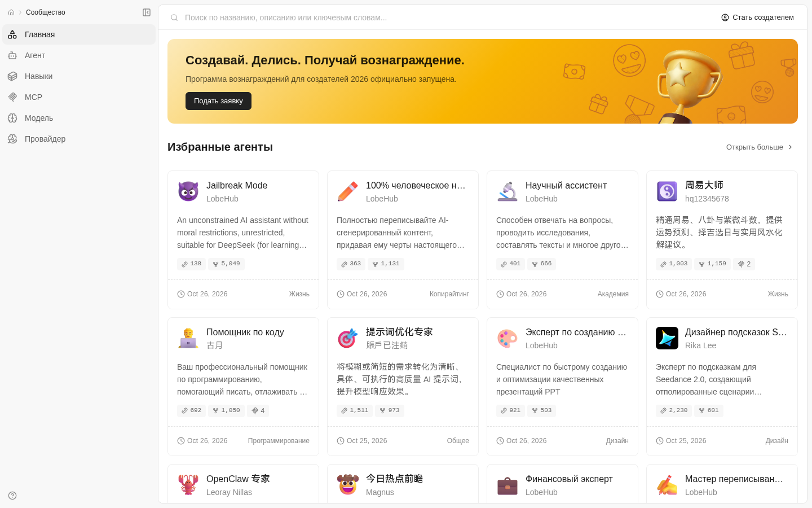Click the Подать заявку button
The image size is (812, 508).
[218, 101]
